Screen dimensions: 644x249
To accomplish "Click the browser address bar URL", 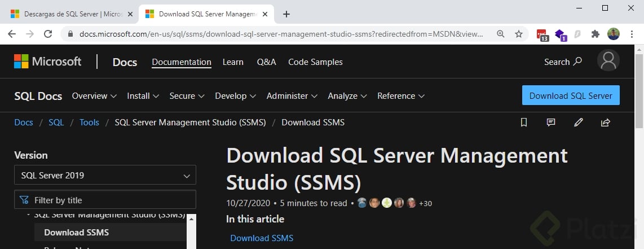I will 281,34.
